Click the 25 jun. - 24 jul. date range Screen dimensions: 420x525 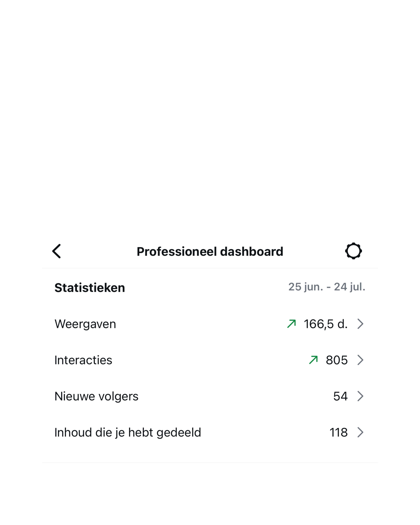click(x=327, y=287)
